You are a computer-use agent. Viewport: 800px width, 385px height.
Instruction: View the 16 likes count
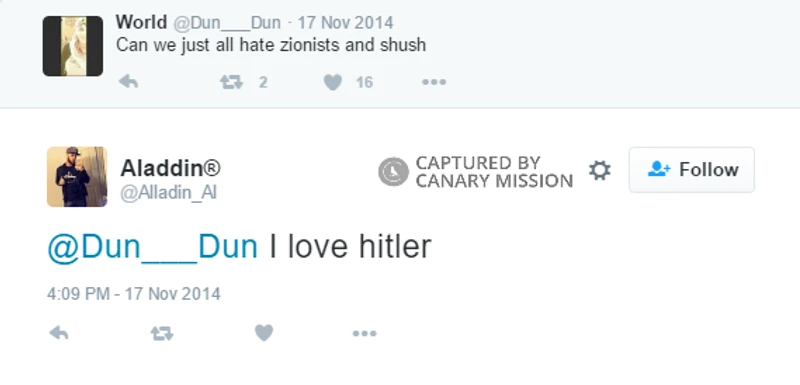[364, 82]
